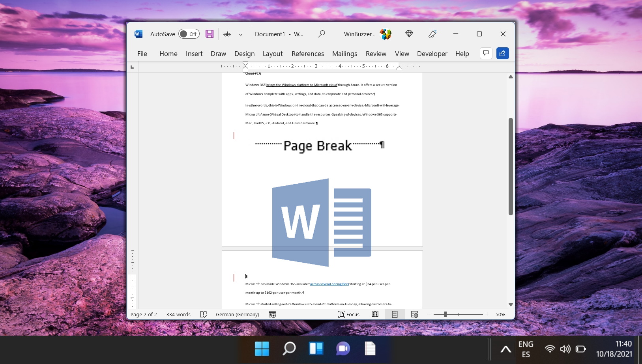Click the blue Share icon
Image resolution: width=642 pixels, height=364 pixels.
(x=502, y=53)
